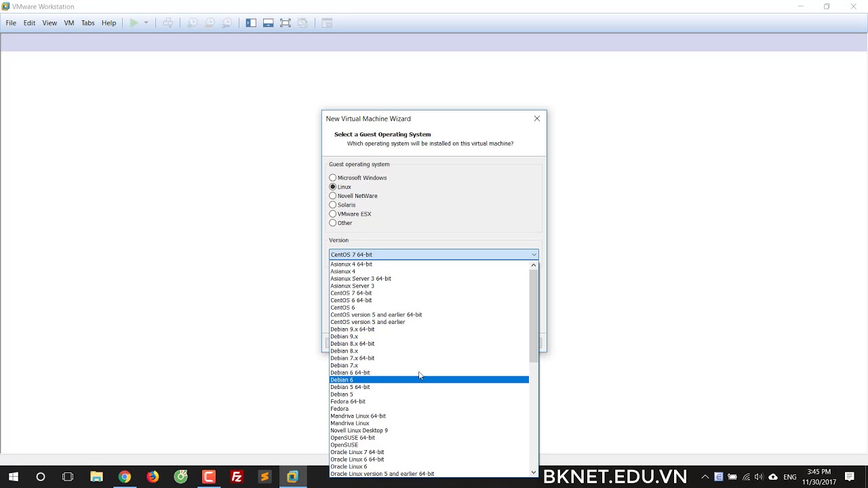This screenshot has height=488, width=868.
Task: Toggle the Show Library sidebar icon
Action: [251, 23]
